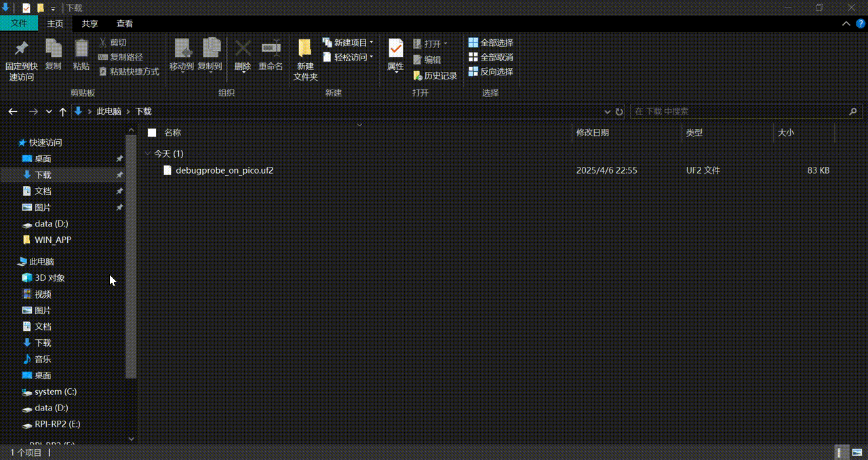Click the title bar new folder icon
The height and width of the screenshot is (460, 868).
click(41, 8)
